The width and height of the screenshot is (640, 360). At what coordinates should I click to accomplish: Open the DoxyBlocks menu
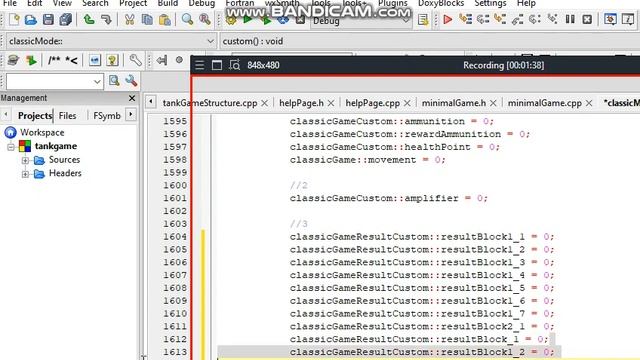point(441,3)
